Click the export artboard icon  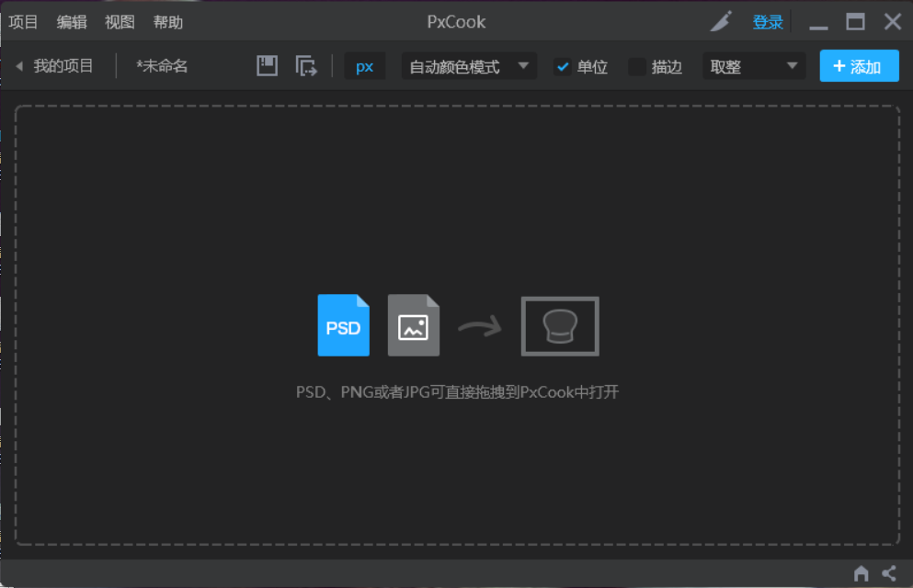[x=305, y=66]
